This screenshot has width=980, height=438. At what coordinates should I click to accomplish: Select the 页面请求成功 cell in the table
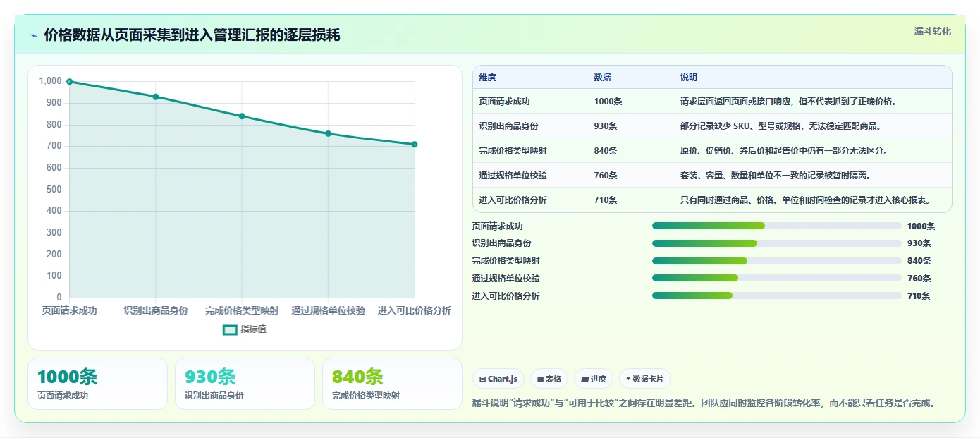[505, 102]
